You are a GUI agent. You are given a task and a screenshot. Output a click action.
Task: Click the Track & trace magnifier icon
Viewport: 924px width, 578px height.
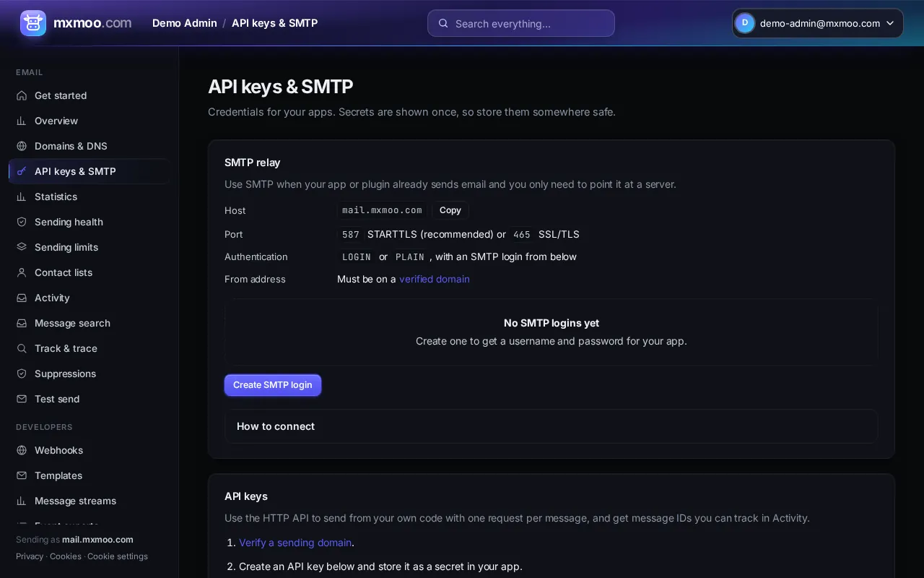coord(22,348)
